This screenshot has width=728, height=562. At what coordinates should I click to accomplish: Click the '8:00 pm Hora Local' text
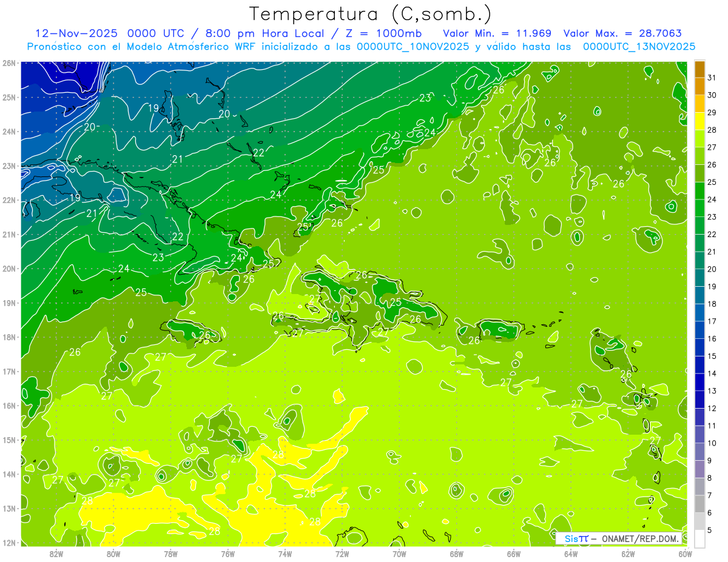(265, 33)
